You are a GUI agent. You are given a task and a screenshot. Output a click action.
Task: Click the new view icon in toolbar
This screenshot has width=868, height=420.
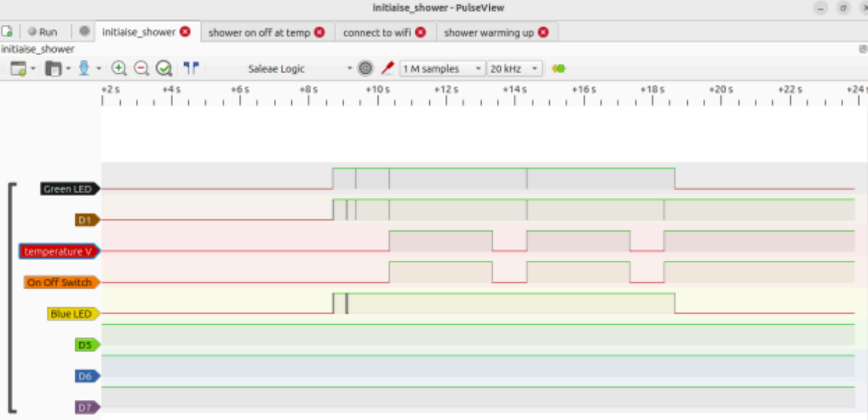point(19,68)
